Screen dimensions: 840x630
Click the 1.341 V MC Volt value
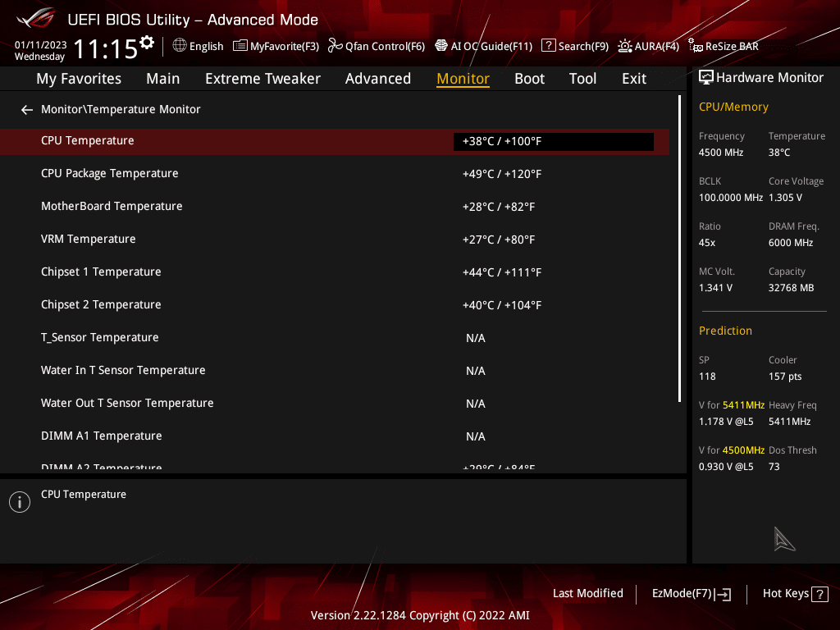coord(715,288)
